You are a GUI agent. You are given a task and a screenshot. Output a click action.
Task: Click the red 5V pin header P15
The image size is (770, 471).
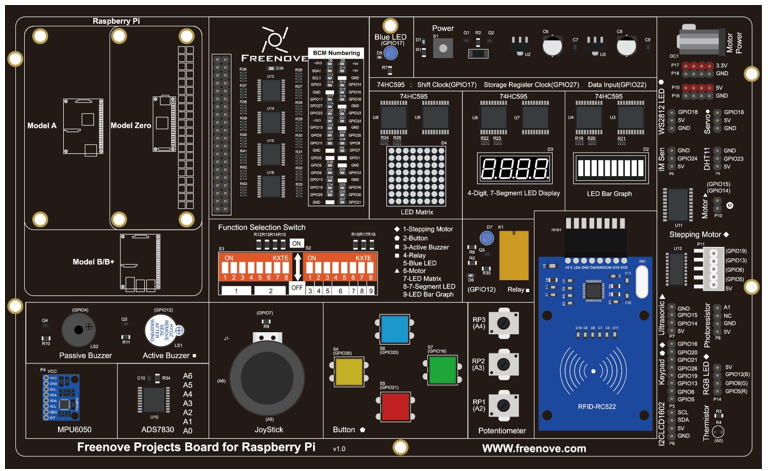click(697, 88)
